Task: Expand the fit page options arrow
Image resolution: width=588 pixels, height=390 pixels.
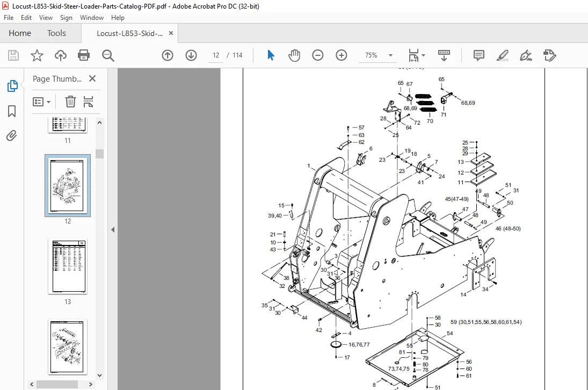Action: pyautogui.click(x=423, y=55)
